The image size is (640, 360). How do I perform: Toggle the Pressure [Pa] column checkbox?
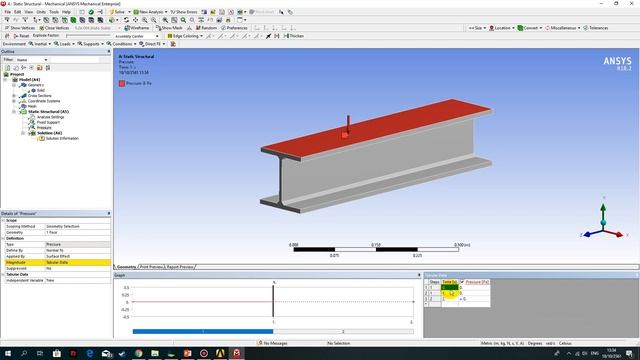[462, 282]
